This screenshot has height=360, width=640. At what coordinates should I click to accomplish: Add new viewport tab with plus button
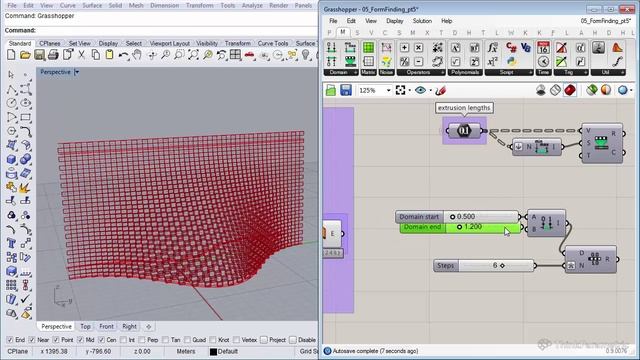pos(149,327)
